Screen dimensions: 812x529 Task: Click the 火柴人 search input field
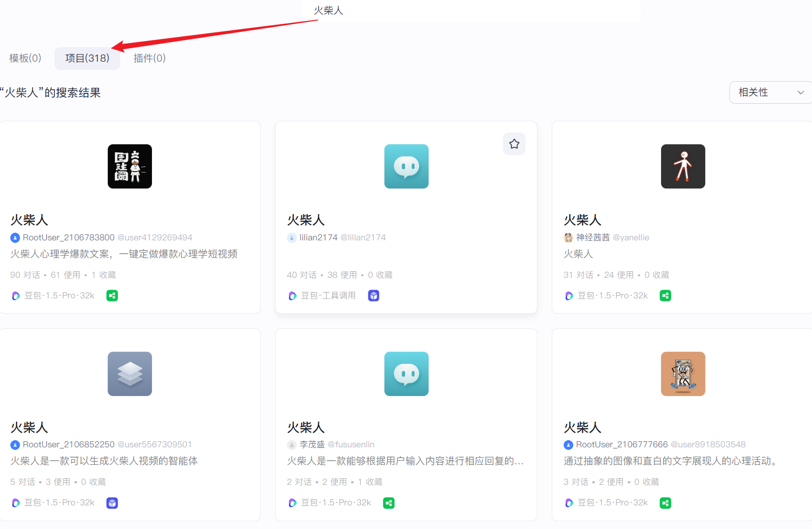(471, 11)
